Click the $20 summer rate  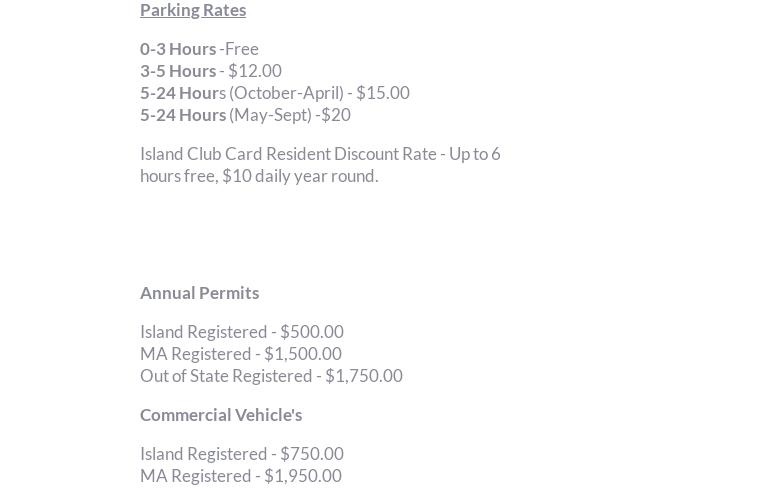(x=336, y=115)
